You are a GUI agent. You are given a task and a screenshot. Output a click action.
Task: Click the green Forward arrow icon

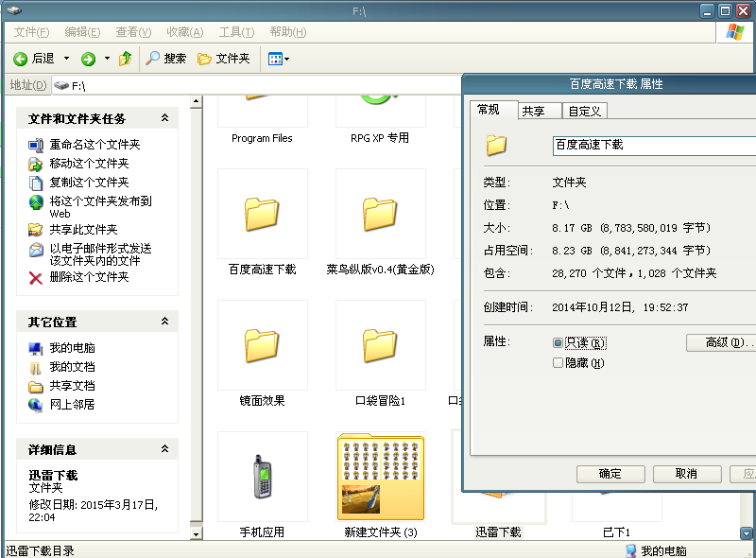tap(88, 59)
